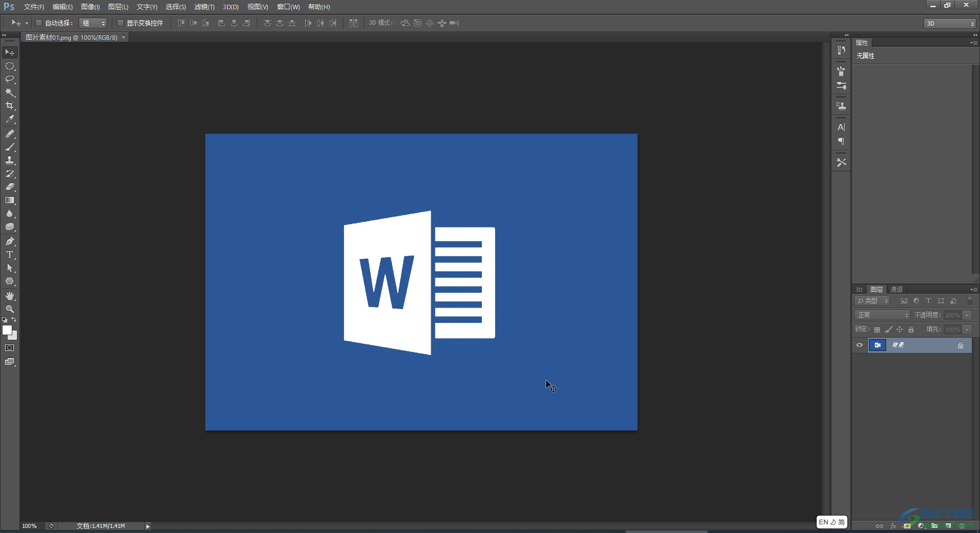
Task: Filter layers by type layers
Action: pos(928,301)
